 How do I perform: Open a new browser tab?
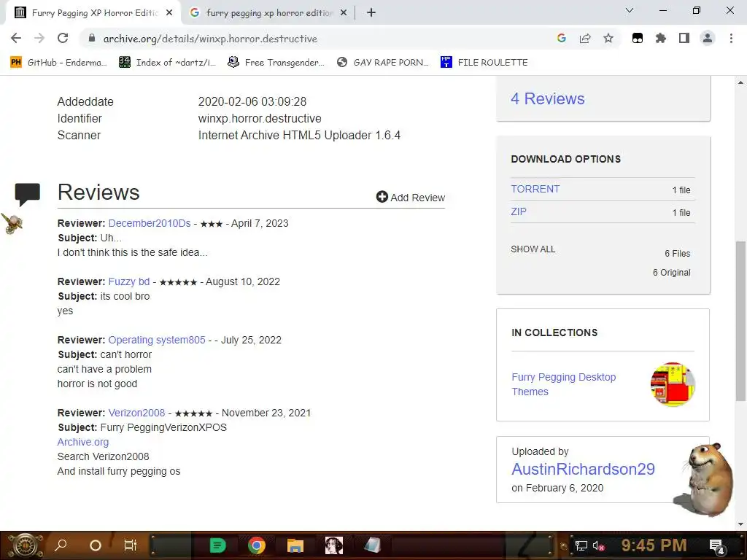click(x=371, y=13)
